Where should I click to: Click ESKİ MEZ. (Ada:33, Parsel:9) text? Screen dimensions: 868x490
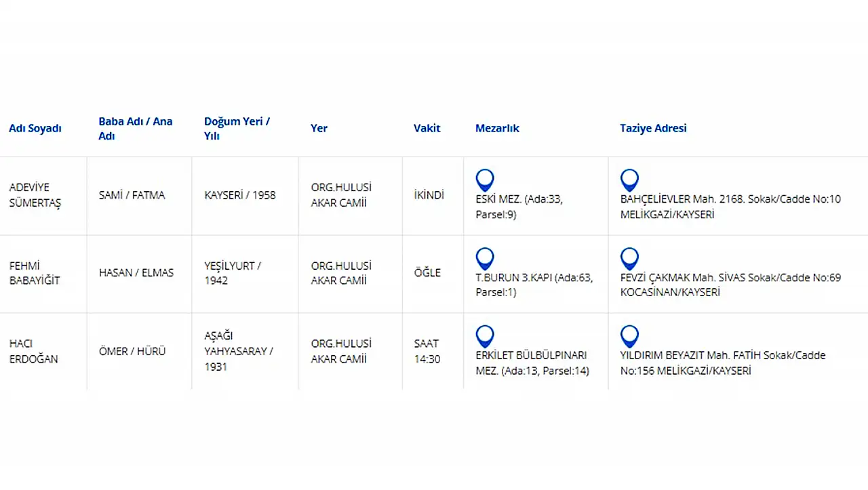pos(519,207)
